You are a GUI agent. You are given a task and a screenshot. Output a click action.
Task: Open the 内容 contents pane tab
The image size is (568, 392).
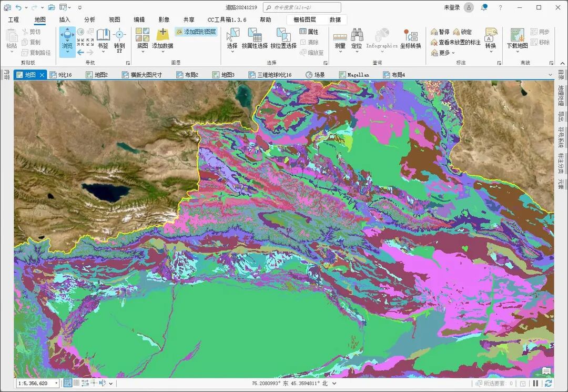(6, 75)
